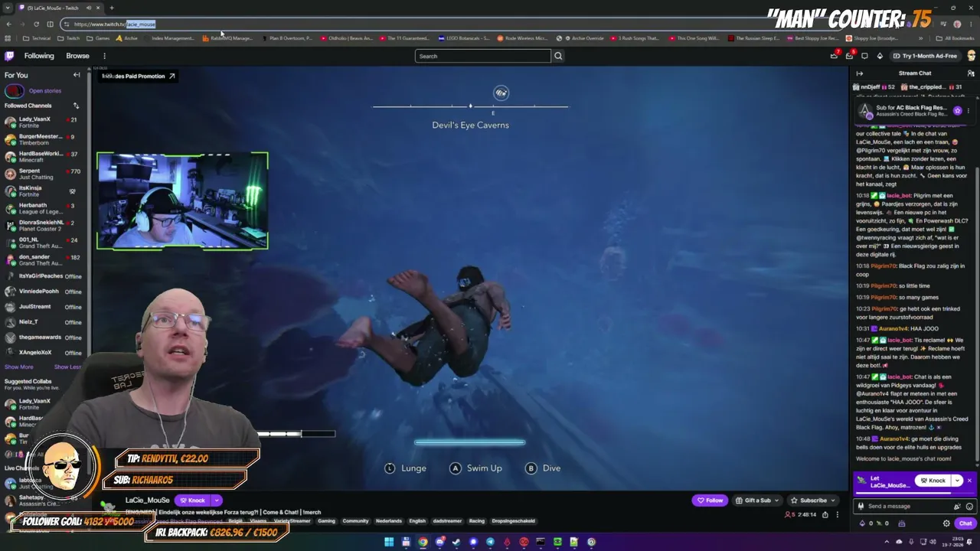The height and width of the screenshot is (551, 980).
Task: Open the Twitch home logo
Action: (x=9, y=56)
